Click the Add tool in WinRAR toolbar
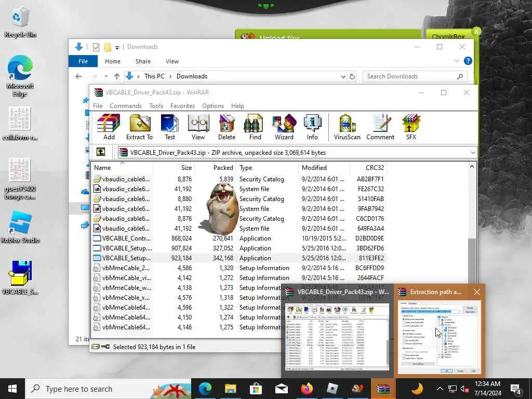This screenshot has width=532, height=399. pyautogui.click(x=109, y=127)
